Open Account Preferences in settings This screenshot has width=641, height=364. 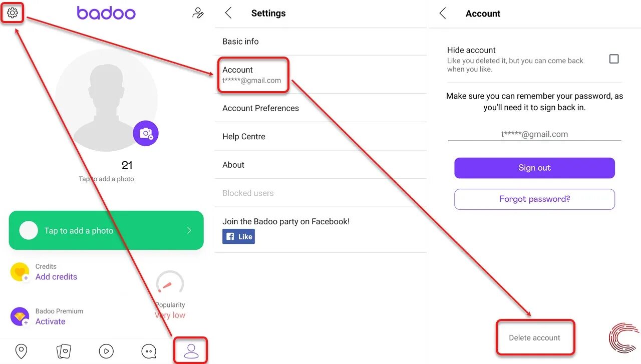click(x=320, y=108)
